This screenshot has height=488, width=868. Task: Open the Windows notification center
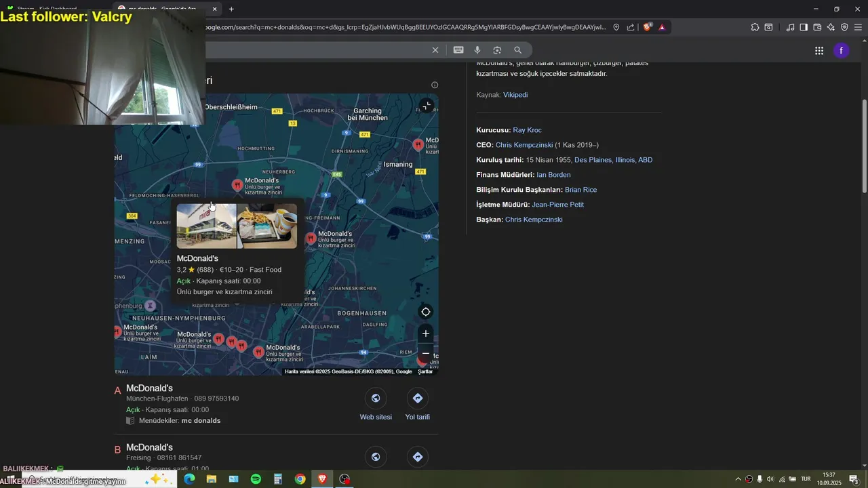pos(854,479)
